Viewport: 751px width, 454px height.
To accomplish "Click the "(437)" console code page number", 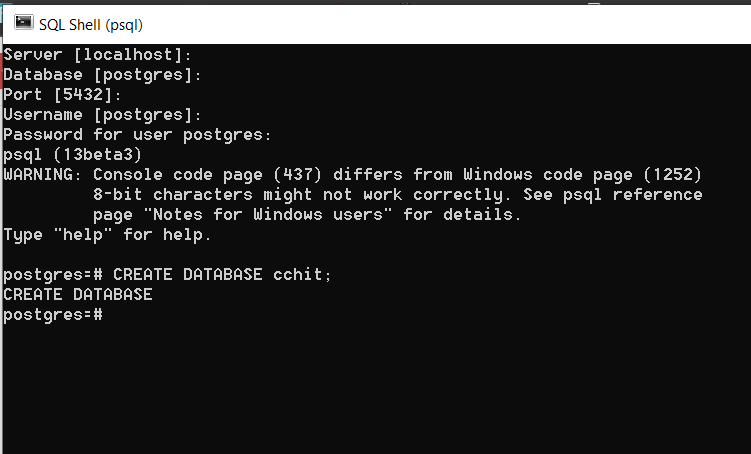I will [x=297, y=175].
